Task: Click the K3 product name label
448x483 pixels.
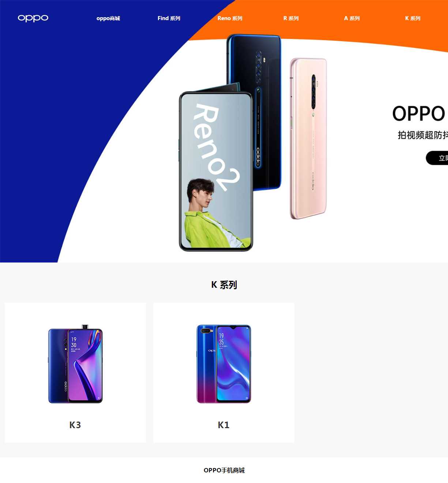Action: coord(75,425)
